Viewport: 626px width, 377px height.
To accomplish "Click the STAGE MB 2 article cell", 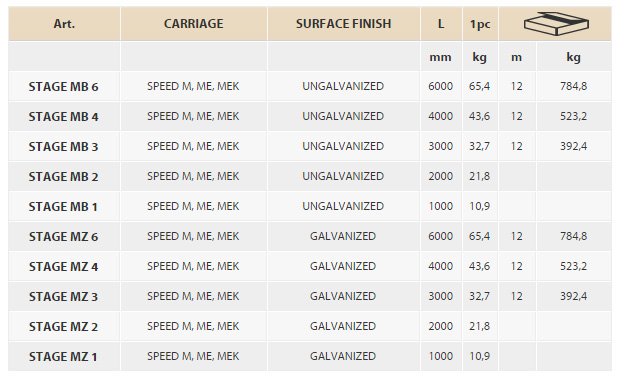I will [x=63, y=177].
